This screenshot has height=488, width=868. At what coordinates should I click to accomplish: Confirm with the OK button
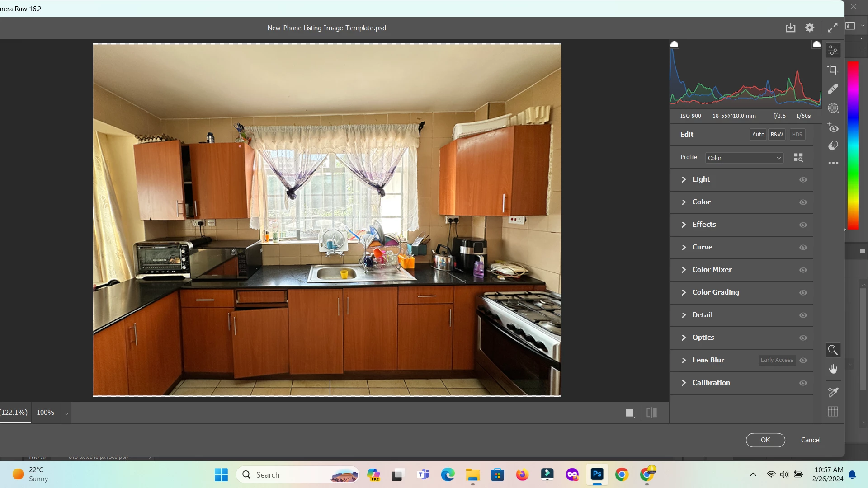[765, 440]
